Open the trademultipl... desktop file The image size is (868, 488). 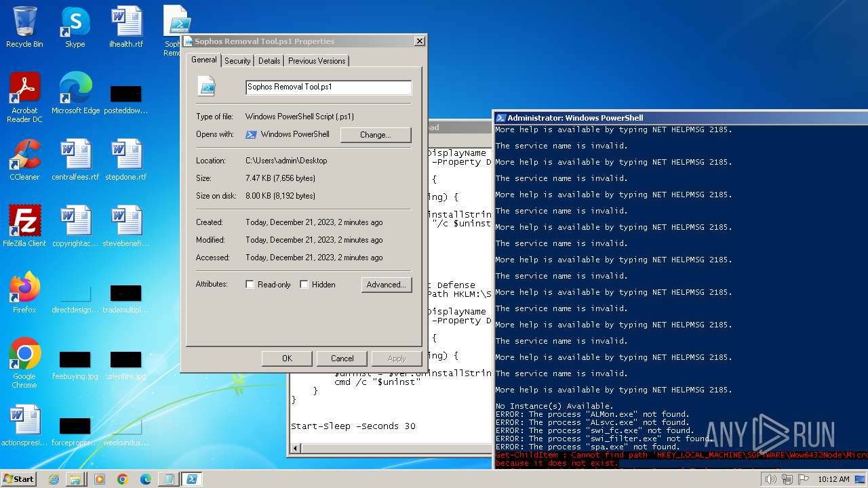(x=126, y=298)
